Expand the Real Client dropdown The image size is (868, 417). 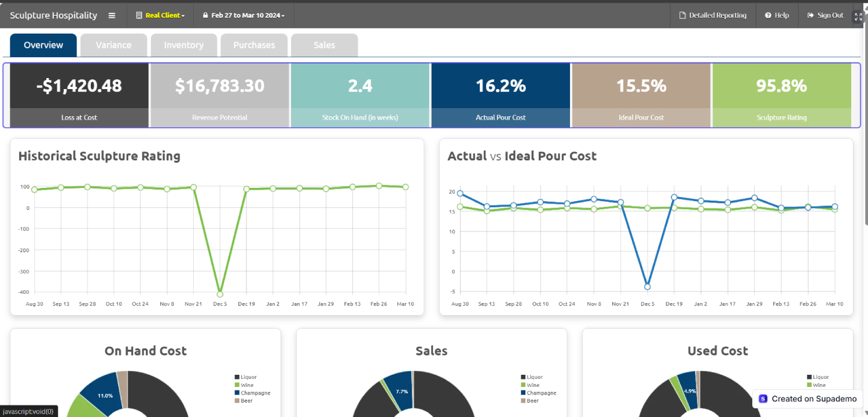165,16
